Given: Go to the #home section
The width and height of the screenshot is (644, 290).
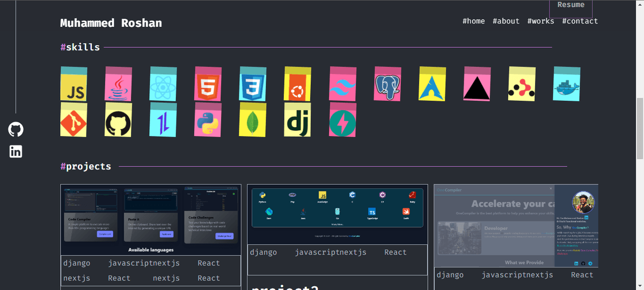Looking at the screenshot, I should click(x=473, y=21).
